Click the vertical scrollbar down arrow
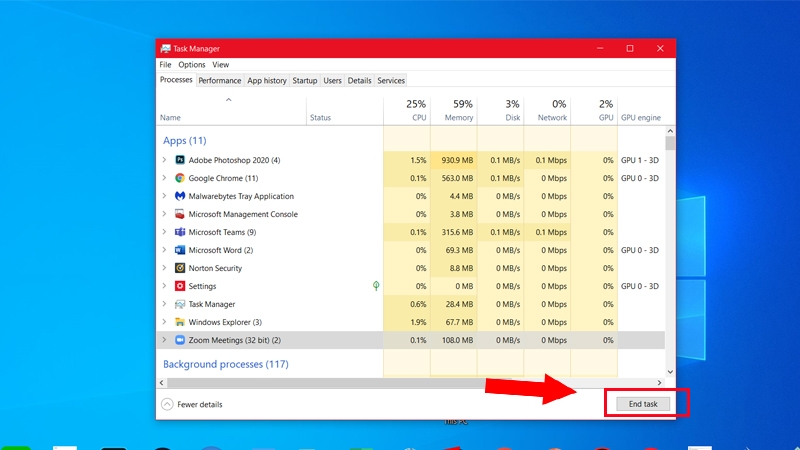The image size is (800, 450). click(x=670, y=371)
